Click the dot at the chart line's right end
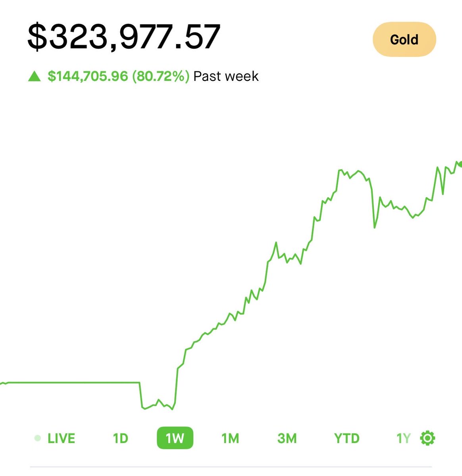 (x=460, y=163)
